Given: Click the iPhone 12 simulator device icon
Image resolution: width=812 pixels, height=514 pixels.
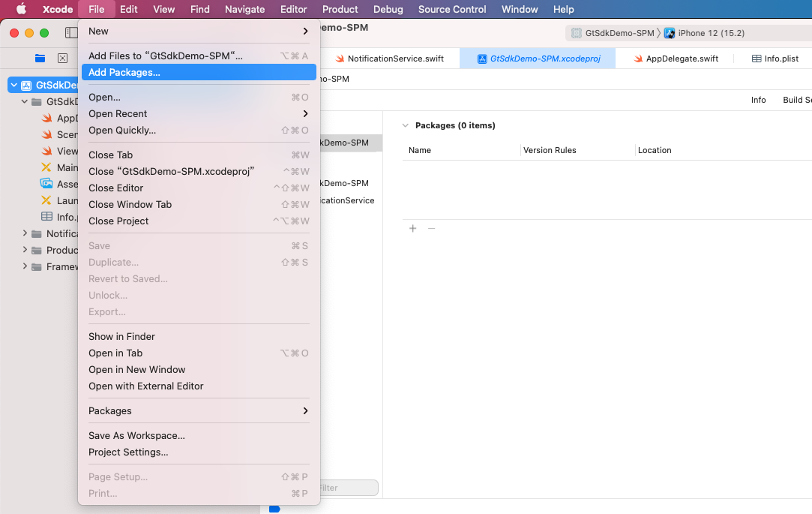Looking at the screenshot, I should pyautogui.click(x=670, y=33).
